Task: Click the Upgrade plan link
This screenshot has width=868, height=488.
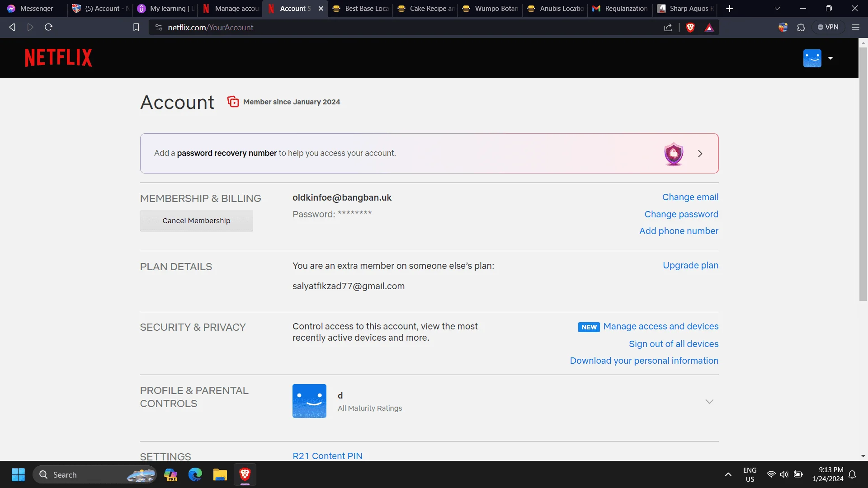Action: (690, 265)
